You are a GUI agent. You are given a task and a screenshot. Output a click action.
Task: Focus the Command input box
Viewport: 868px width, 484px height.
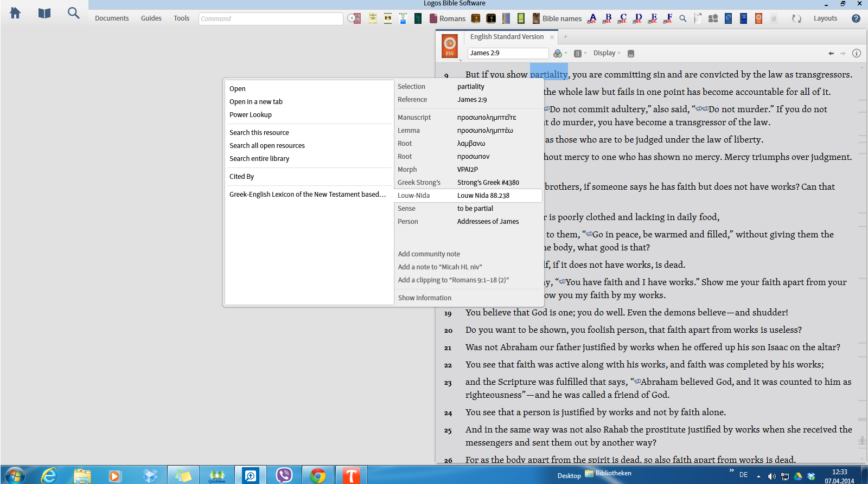271,18
